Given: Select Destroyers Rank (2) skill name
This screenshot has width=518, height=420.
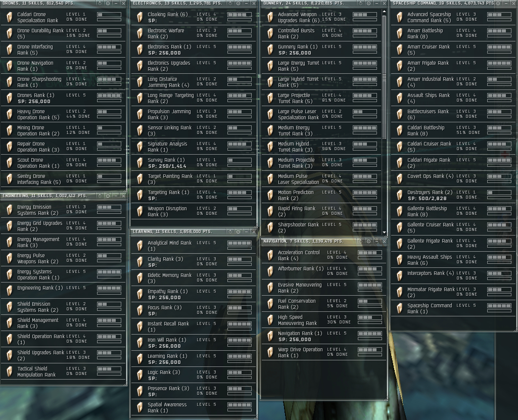Looking at the screenshot, I should 430,193.
